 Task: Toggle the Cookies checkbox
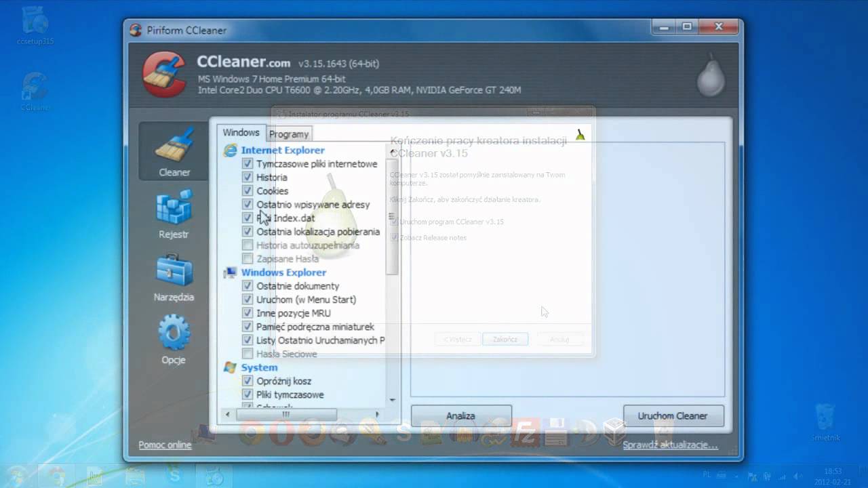[x=248, y=191]
